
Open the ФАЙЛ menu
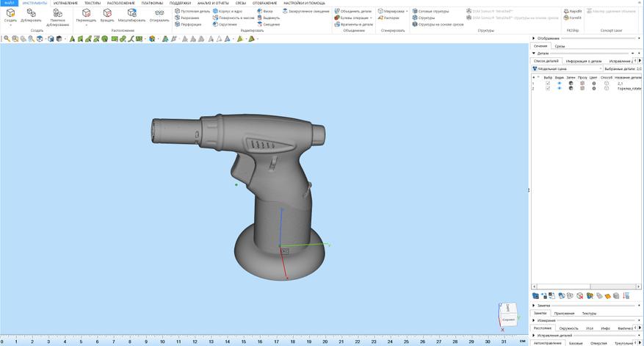(x=10, y=3)
